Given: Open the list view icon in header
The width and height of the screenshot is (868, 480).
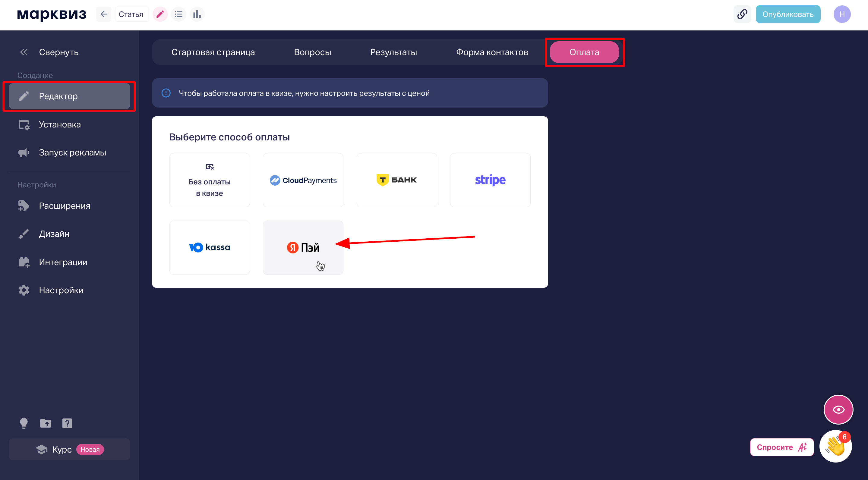Looking at the screenshot, I should [x=178, y=14].
